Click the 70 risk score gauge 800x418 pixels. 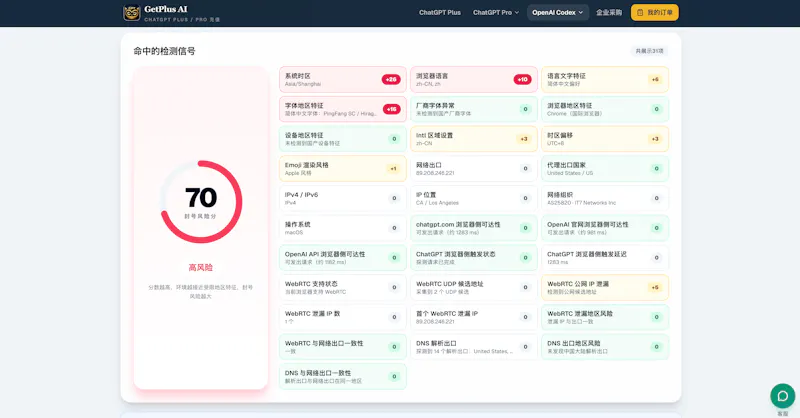[201, 202]
